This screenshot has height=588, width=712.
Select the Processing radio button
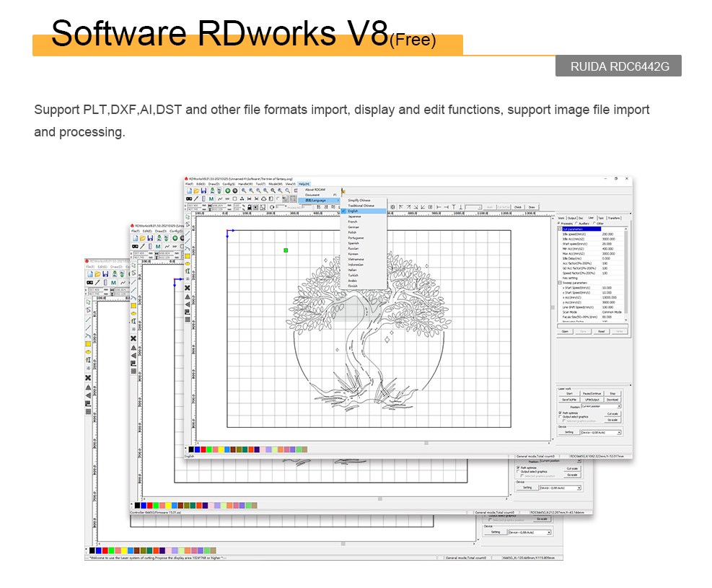pyautogui.click(x=558, y=223)
